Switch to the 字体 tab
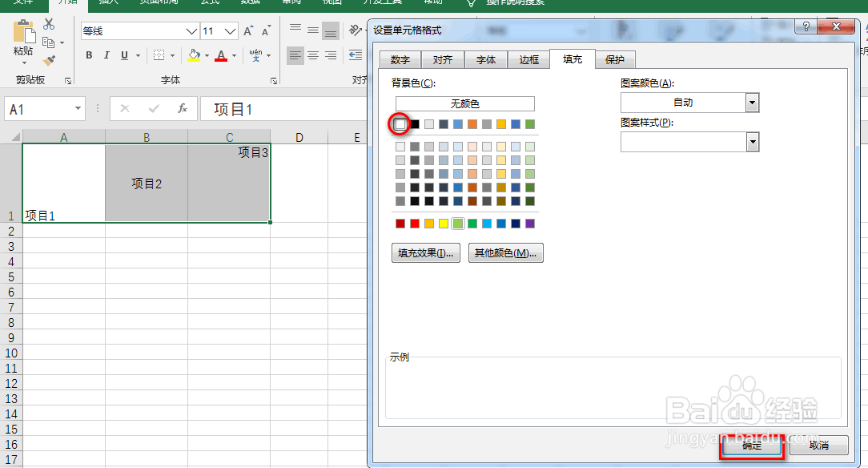Screen dimensions: 868x468 [x=486, y=60]
